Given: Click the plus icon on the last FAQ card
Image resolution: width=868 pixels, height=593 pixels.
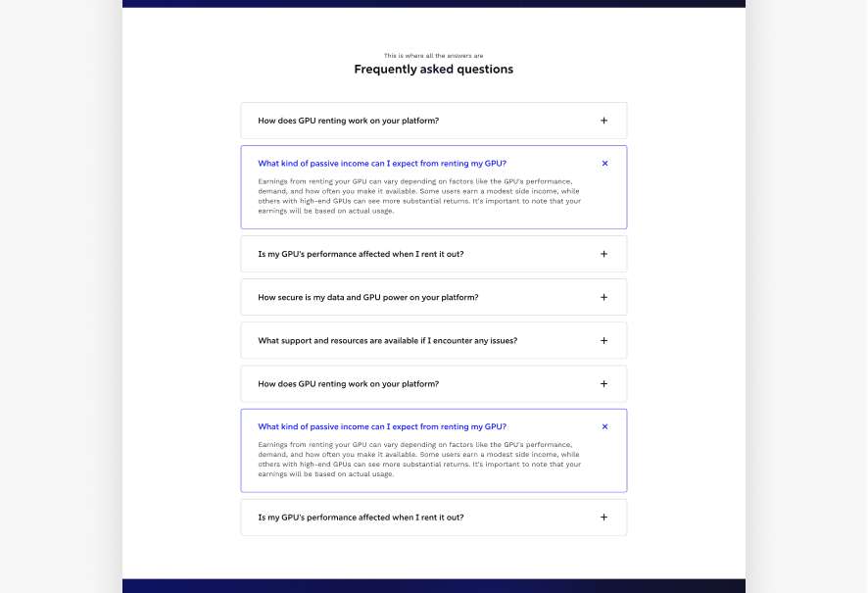Looking at the screenshot, I should pyautogui.click(x=603, y=517).
